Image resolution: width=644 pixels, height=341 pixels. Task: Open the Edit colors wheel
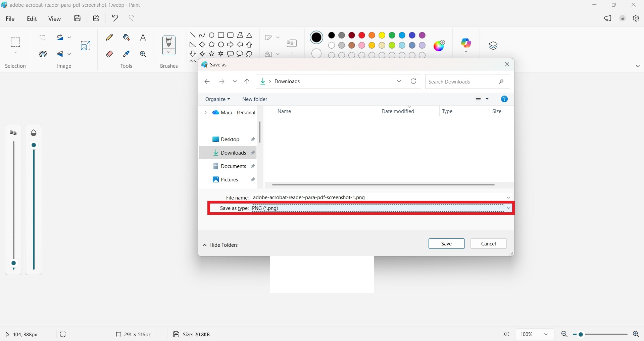[x=439, y=45]
